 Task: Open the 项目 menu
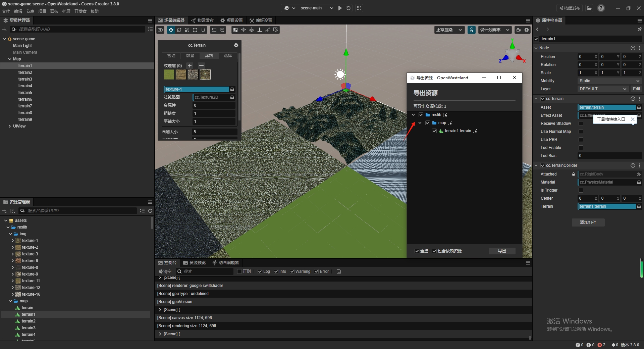(x=42, y=11)
